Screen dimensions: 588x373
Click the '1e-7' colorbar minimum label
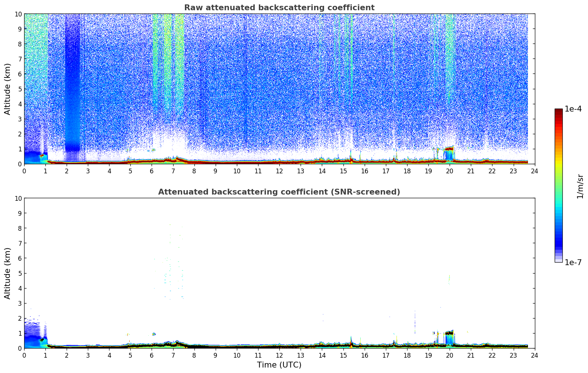pyautogui.click(x=573, y=262)
